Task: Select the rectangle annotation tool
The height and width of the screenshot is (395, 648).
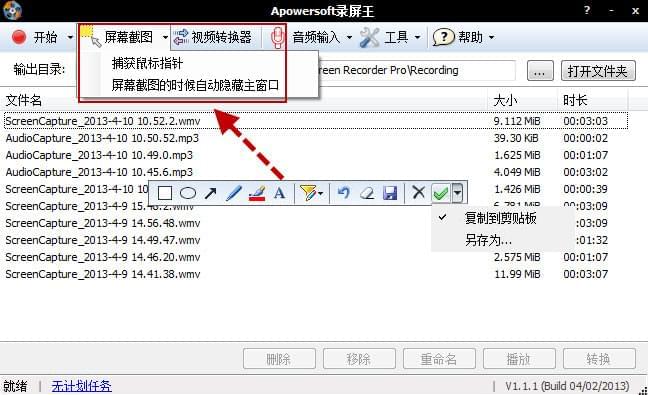Action: click(164, 193)
